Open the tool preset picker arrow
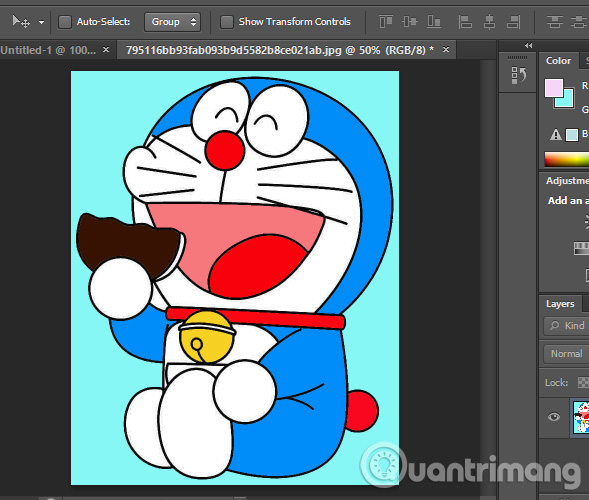The image size is (589, 500). click(x=41, y=23)
